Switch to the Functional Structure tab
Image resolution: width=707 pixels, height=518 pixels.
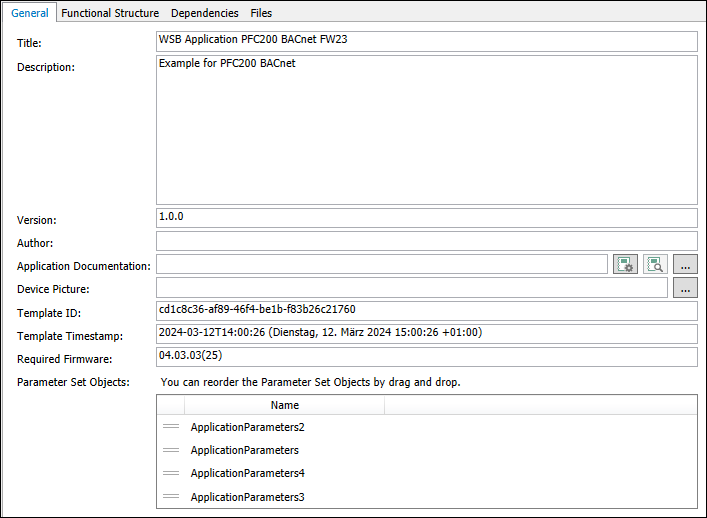pos(110,13)
